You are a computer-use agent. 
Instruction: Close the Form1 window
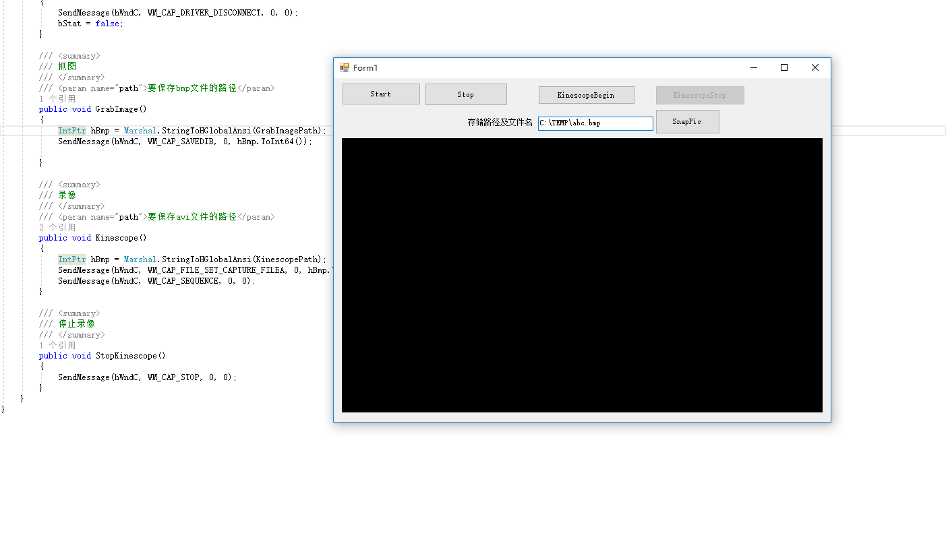[815, 67]
